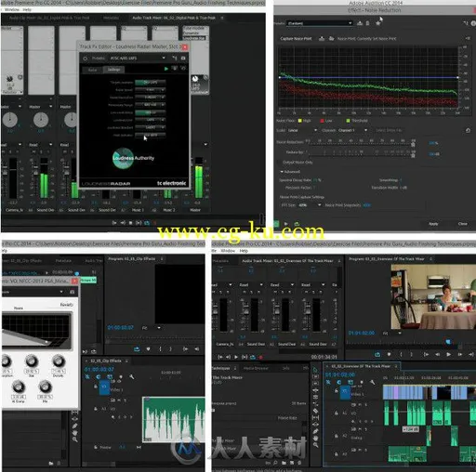The image size is (476, 472).
Task: Click the Save Noise Print icon beside Capture Noise Print
Action: (x=322, y=39)
